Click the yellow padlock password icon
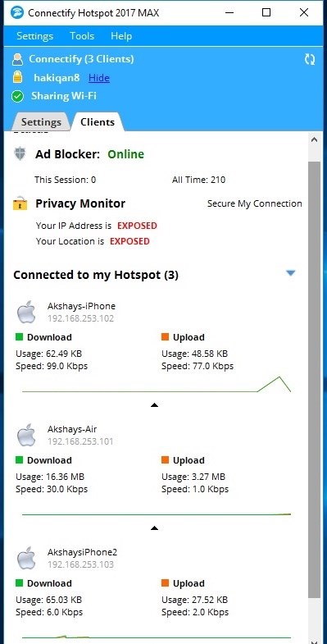Screen dimensions: 327x644 (17, 78)
